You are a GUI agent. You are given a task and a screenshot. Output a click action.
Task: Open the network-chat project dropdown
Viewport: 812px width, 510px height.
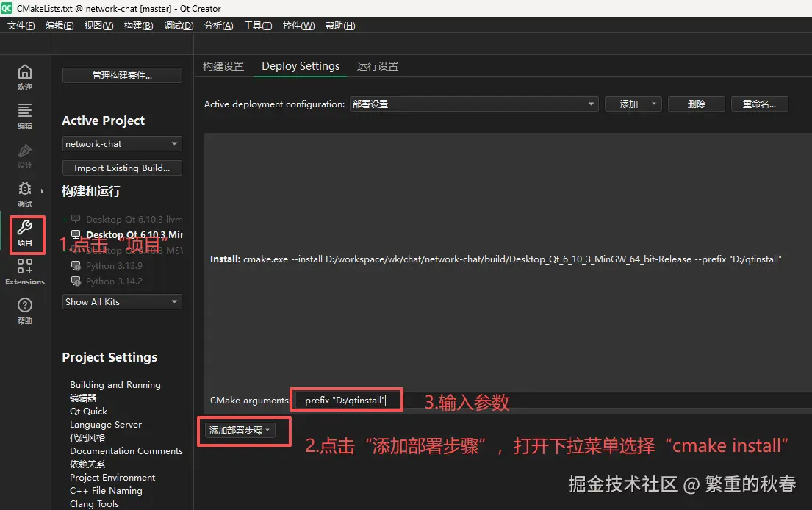(x=122, y=144)
